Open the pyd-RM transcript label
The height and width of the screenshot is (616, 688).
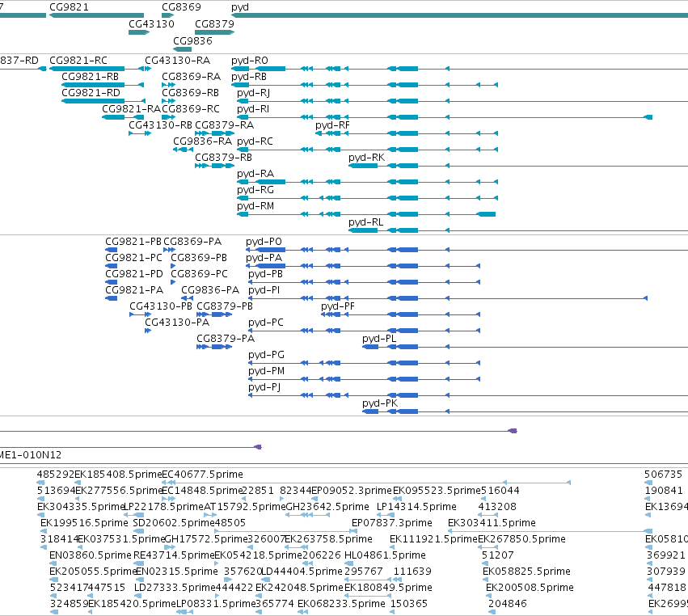coord(255,206)
